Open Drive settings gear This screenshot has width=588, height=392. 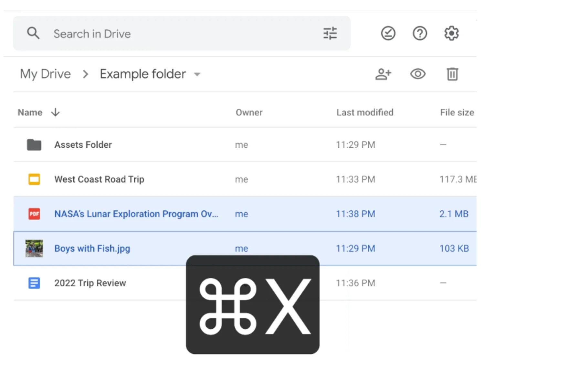coord(451,33)
